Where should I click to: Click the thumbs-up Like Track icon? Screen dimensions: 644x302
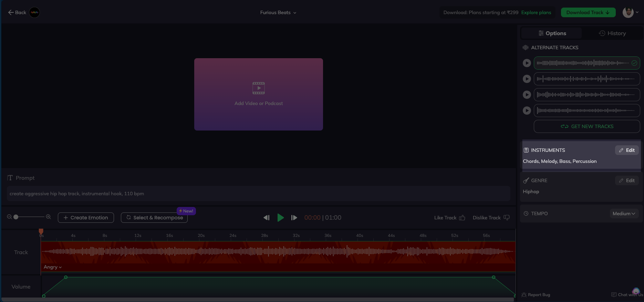(462, 218)
